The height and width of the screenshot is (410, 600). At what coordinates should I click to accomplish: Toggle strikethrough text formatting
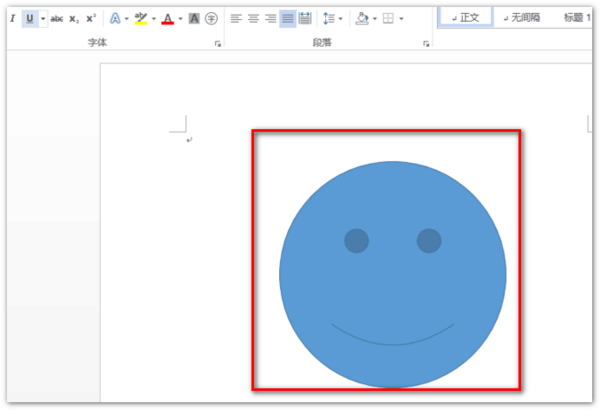click(x=56, y=18)
